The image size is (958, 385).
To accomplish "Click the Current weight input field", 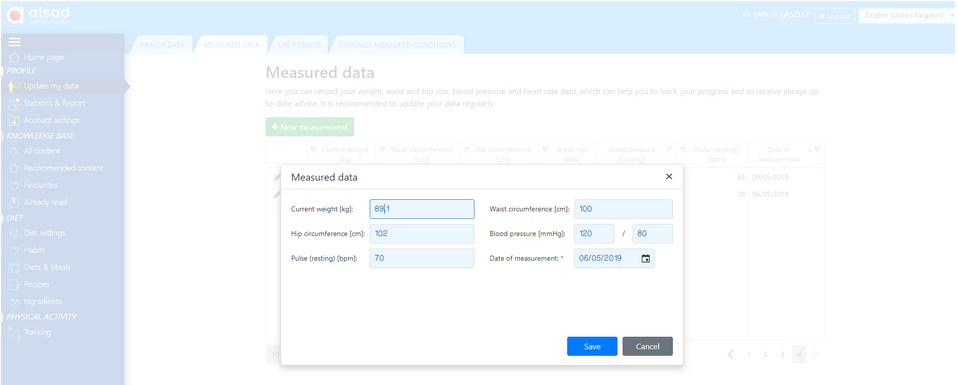I will (422, 209).
